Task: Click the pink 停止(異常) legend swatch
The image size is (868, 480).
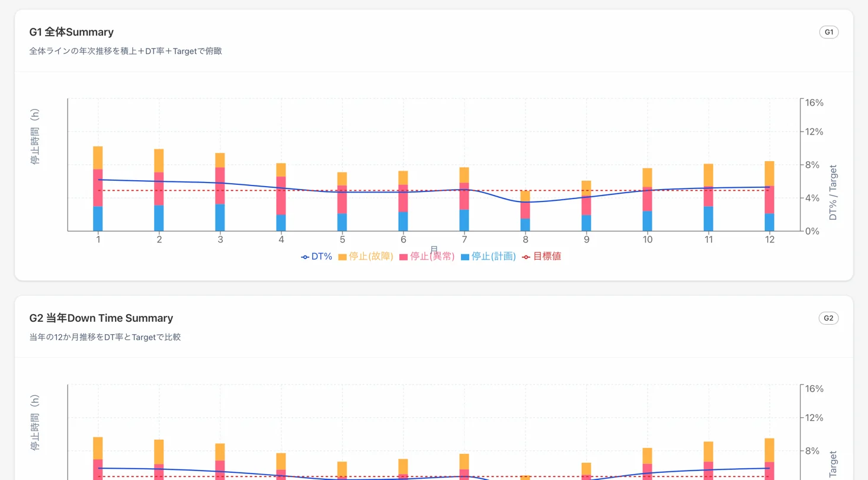Action: 404,257
